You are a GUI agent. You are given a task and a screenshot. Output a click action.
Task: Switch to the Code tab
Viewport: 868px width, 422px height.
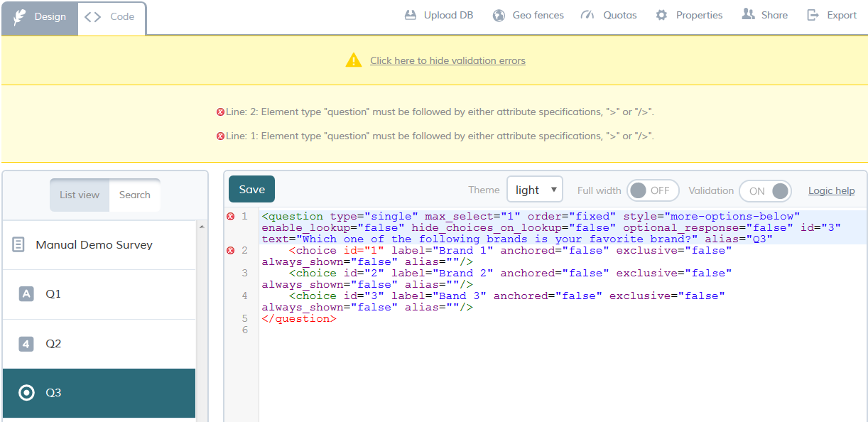pos(111,16)
